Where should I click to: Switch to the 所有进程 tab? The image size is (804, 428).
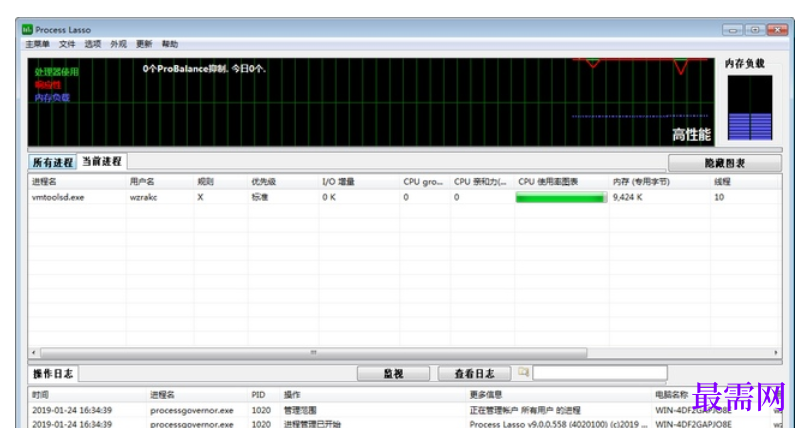(52, 162)
